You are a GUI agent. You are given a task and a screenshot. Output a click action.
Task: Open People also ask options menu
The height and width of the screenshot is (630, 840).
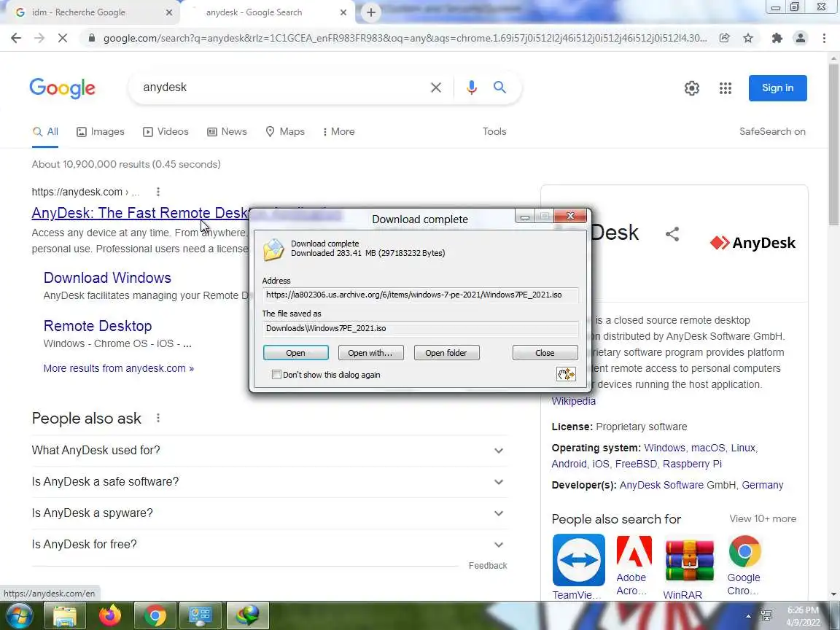158,418
